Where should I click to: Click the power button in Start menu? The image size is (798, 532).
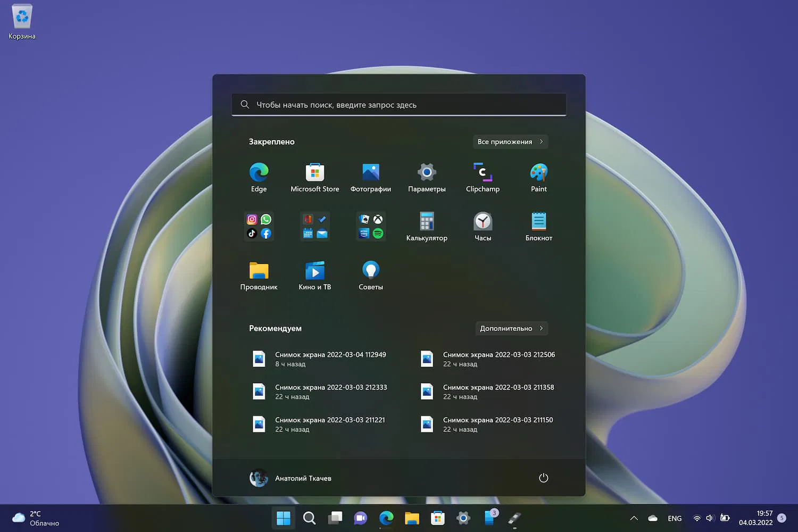pyautogui.click(x=543, y=478)
